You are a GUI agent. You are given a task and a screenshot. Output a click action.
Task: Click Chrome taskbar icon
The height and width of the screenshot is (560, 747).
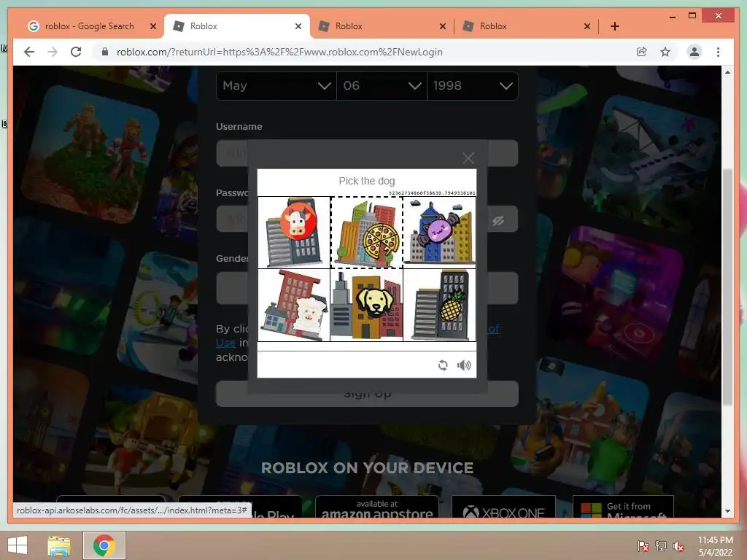pyautogui.click(x=104, y=545)
